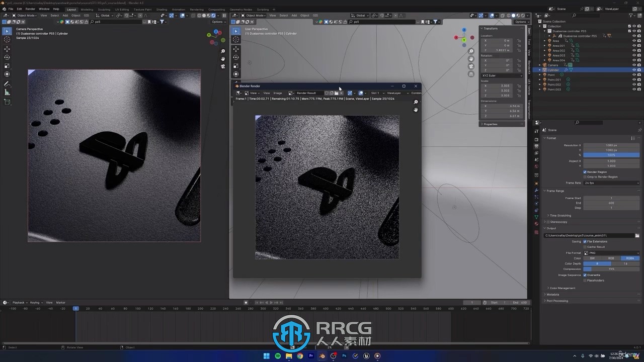
Task: Open the Modifiers wrench properties tab
Action: (x=536, y=190)
